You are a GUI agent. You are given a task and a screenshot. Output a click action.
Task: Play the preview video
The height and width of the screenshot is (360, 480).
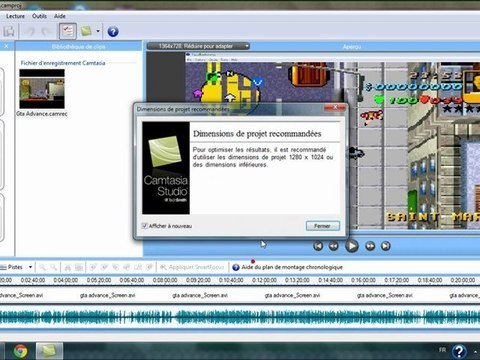(x=352, y=246)
